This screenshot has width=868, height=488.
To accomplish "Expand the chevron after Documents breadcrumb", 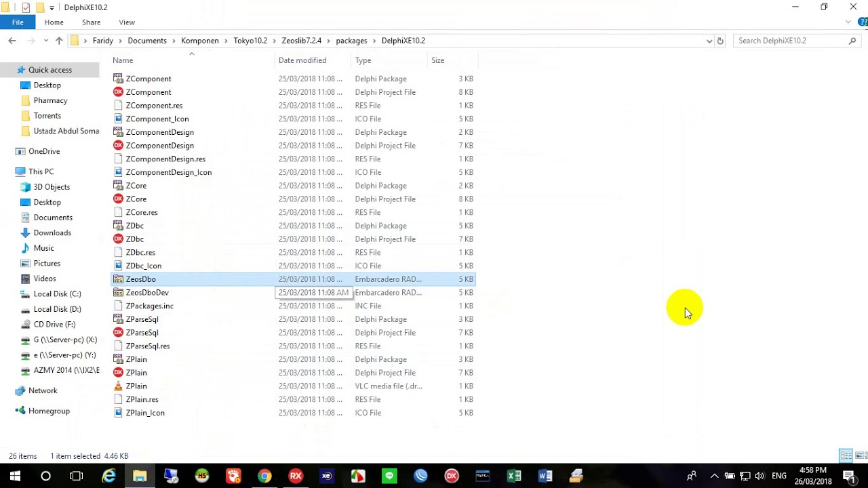I will tap(174, 41).
